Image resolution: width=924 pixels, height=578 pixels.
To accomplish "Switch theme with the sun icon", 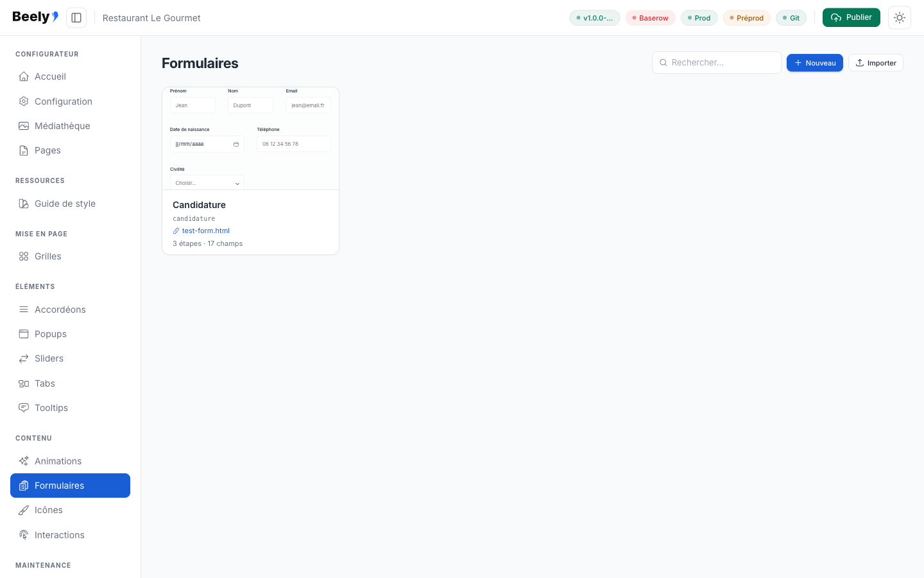I will [x=900, y=18].
